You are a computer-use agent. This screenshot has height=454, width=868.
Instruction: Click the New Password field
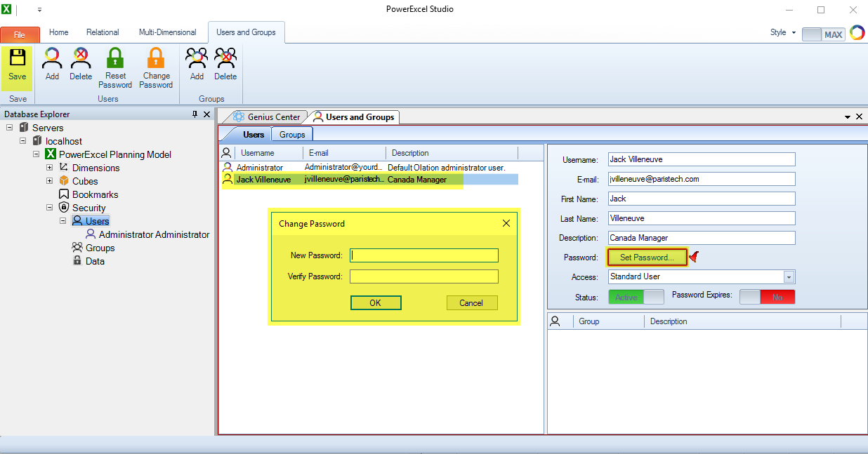coord(424,255)
